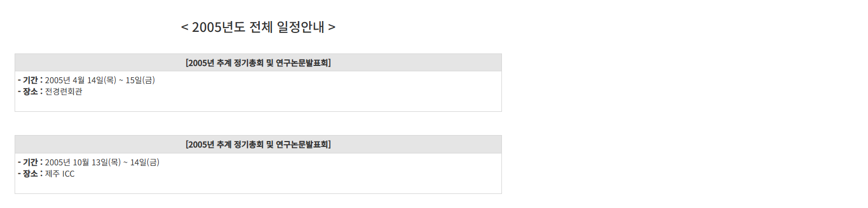Image resolution: width=868 pixels, height=208 pixels.
Task: Click the 장소 label beside 제주 ICC
Action: pyautogui.click(x=30, y=173)
